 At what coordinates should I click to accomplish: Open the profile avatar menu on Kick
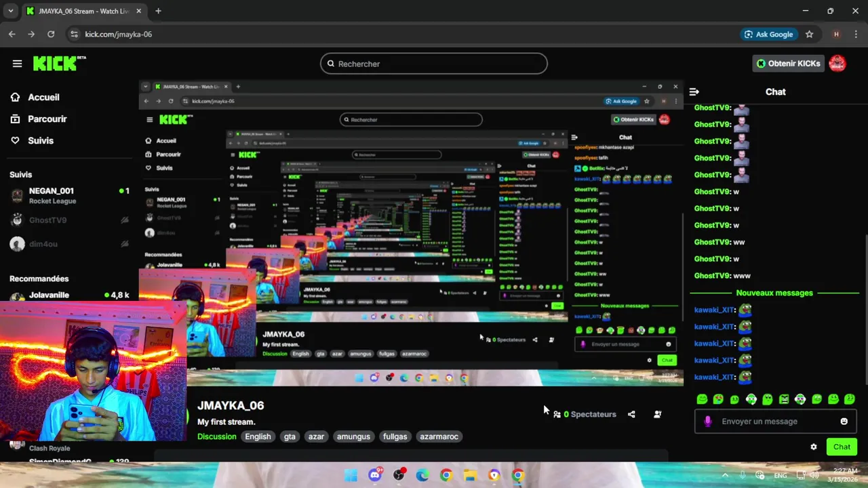(x=837, y=64)
